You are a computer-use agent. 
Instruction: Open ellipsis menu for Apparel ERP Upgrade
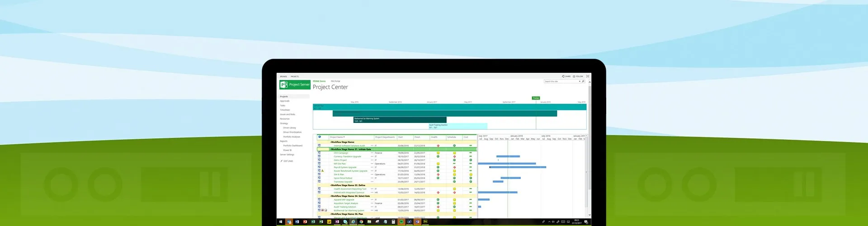coord(372,200)
